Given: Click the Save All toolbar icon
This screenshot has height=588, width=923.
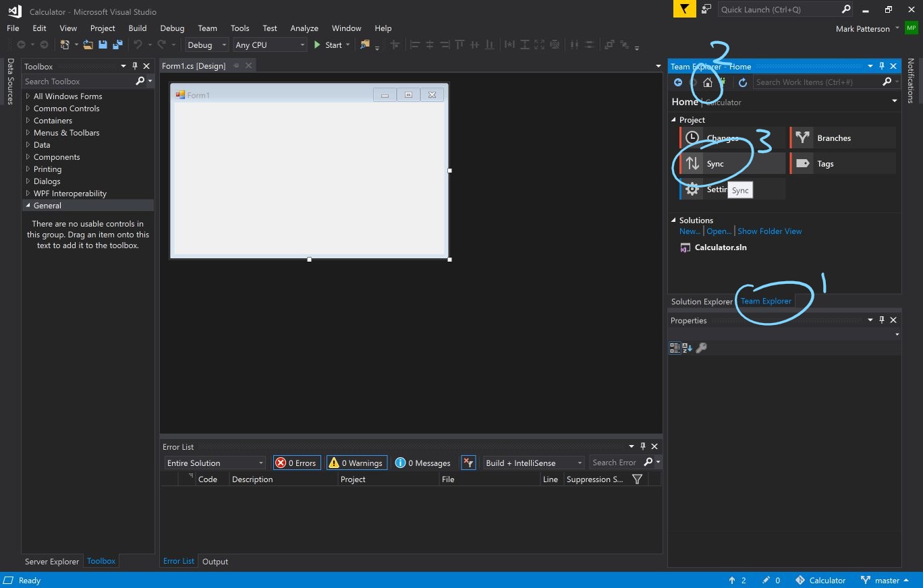Looking at the screenshot, I should pyautogui.click(x=117, y=45).
